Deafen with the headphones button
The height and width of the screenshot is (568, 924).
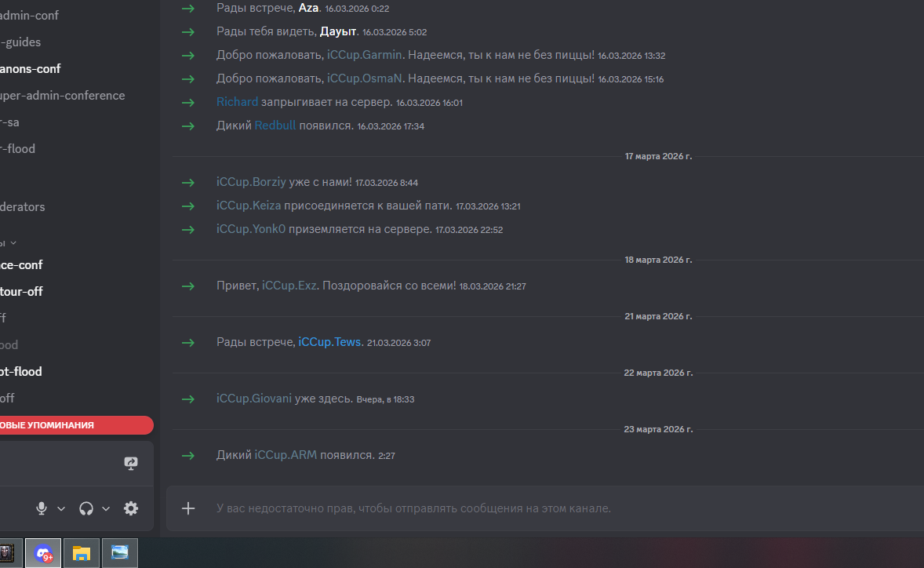[86, 508]
